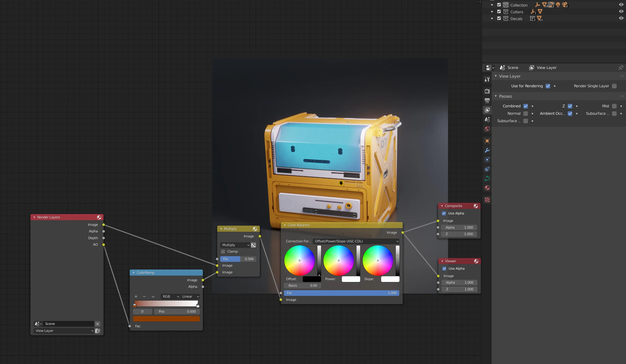
Task: Toggle Use Alpha in Composite node
Action: 444,213
